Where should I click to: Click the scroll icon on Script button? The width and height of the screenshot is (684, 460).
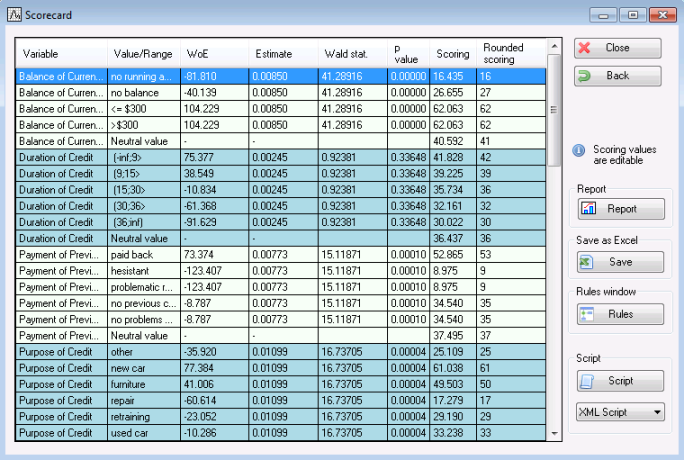(587, 381)
